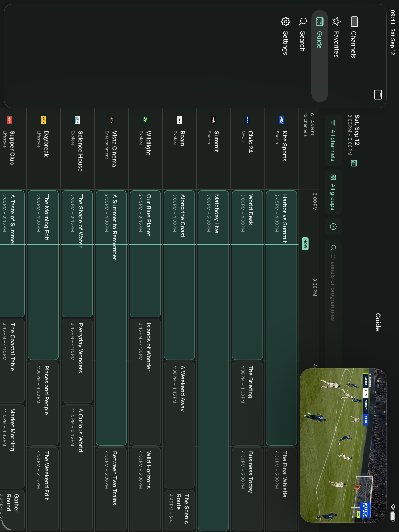
Task: Open the more options ellipsis button
Action: 333,227
